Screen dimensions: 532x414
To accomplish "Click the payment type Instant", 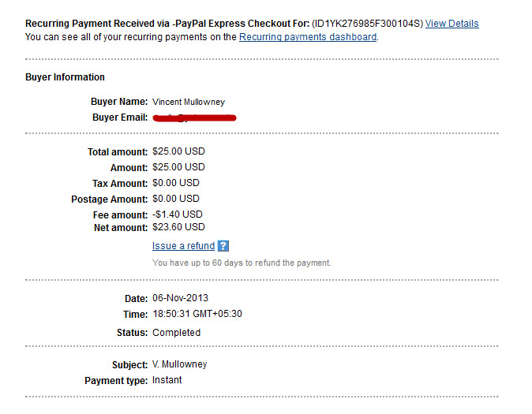I will pos(167,380).
